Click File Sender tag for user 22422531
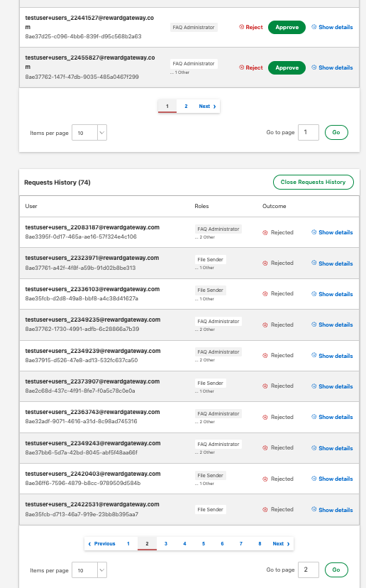This screenshot has width=366, height=588. [210, 510]
